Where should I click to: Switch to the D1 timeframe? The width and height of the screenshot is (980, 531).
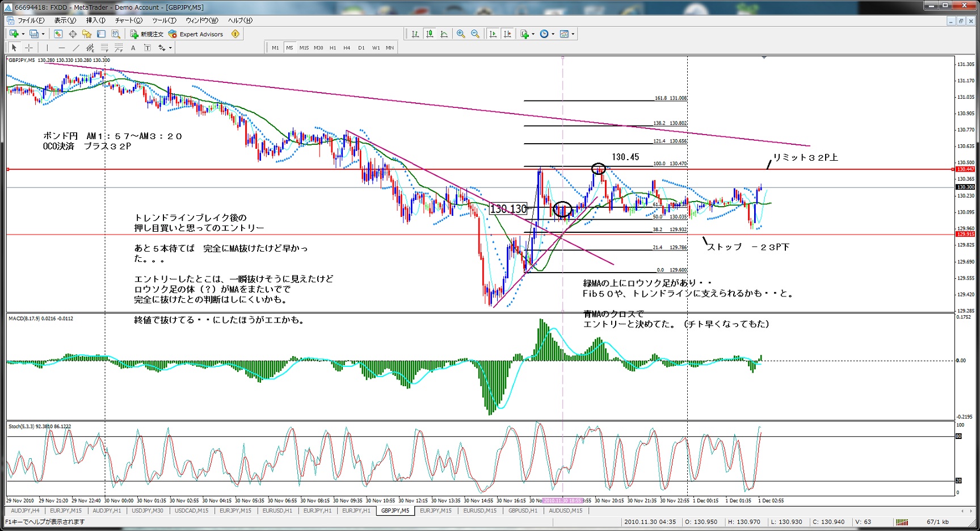tap(361, 48)
